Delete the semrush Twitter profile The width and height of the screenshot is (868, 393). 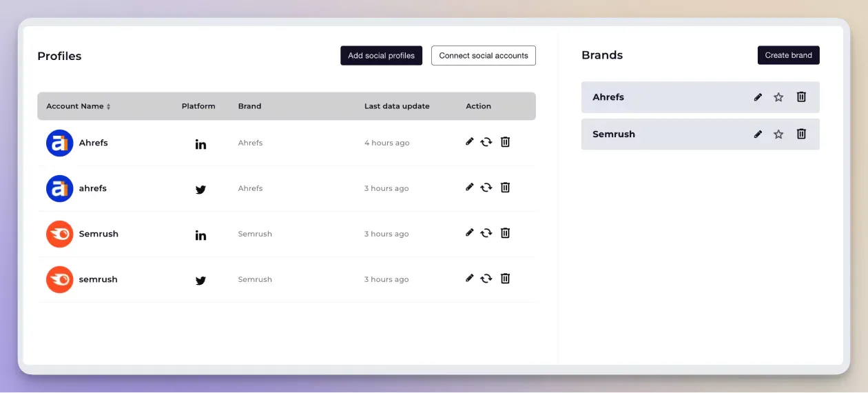[x=505, y=278]
